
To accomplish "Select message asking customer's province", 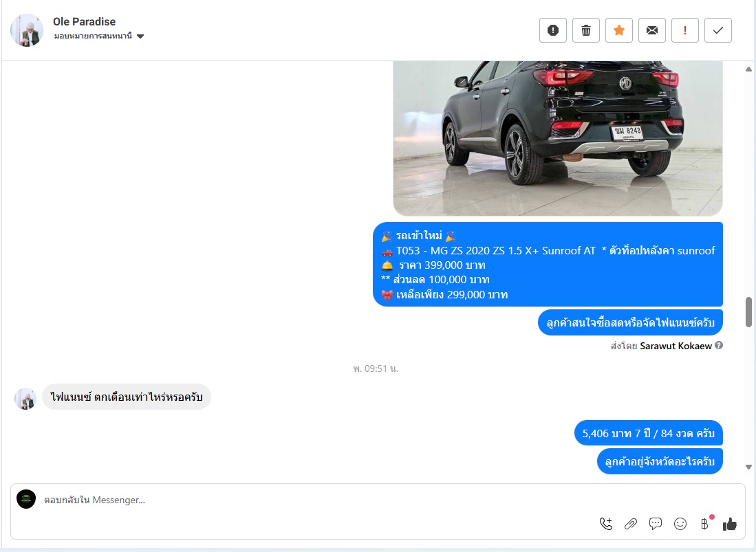I will pos(660,461).
